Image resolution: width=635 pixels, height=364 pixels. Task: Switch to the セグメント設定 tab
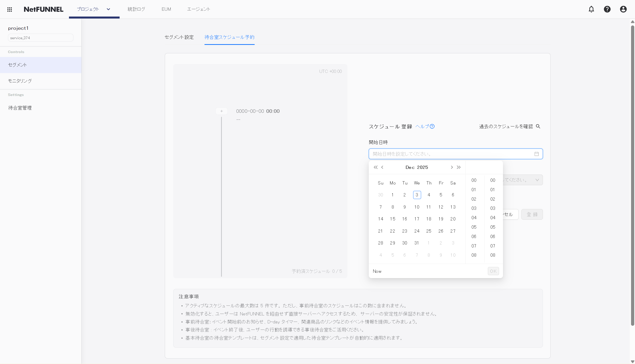pyautogui.click(x=179, y=37)
